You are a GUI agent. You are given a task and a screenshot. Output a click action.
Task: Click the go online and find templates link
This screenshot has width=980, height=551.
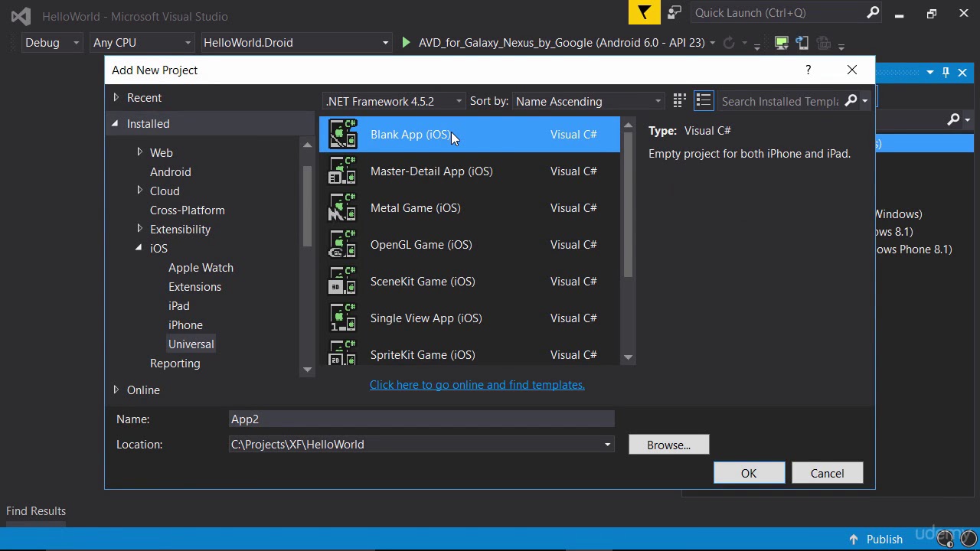click(x=477, y=385)
